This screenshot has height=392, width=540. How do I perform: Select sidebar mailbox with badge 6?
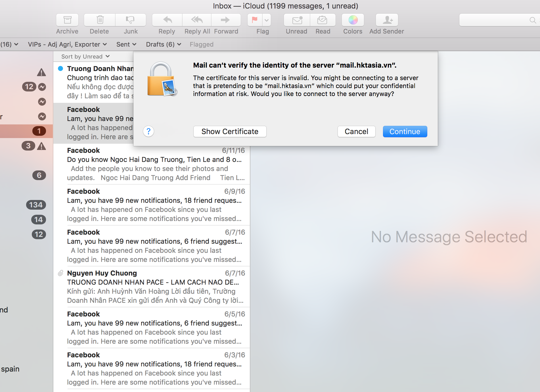26,175
